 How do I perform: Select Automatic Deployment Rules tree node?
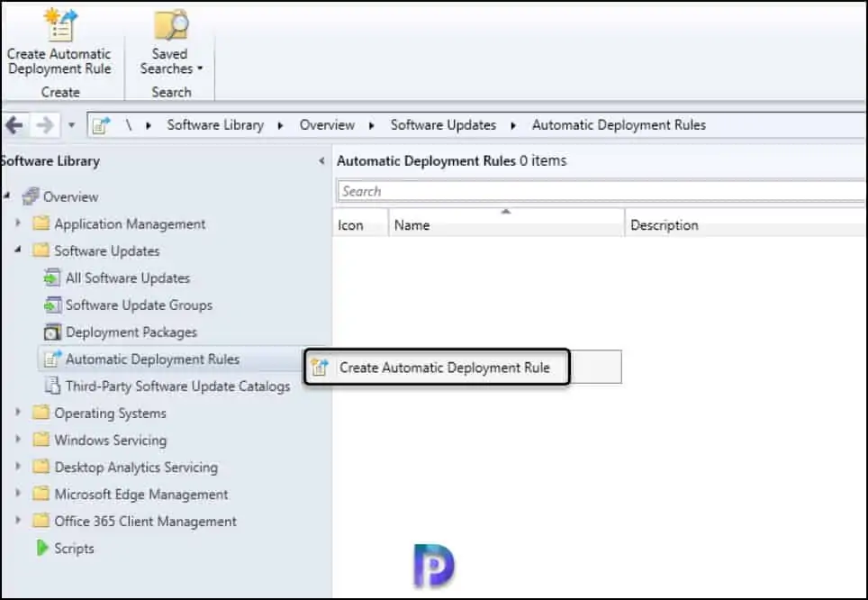click(x=152, y=359)
